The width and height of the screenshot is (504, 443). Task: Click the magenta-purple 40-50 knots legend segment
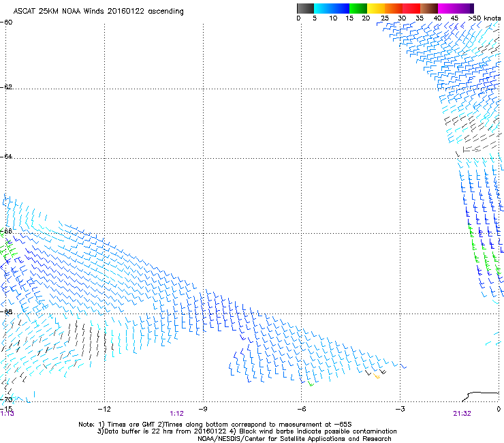pyautogui.click(x=456, y=8)
